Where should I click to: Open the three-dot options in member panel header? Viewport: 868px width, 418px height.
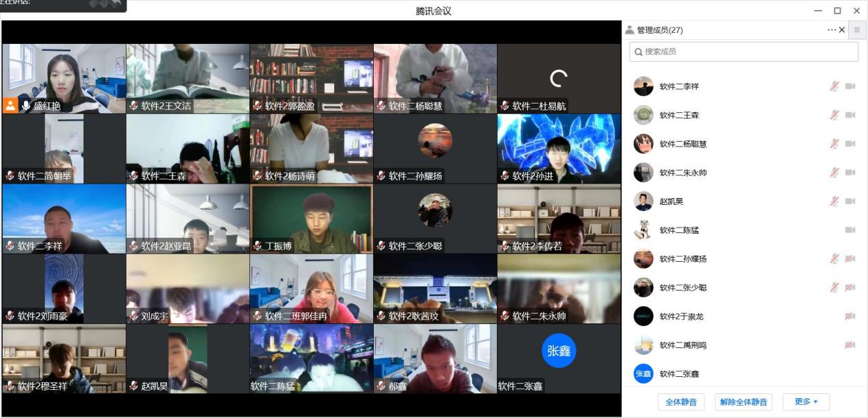click(x=831, y=30)
